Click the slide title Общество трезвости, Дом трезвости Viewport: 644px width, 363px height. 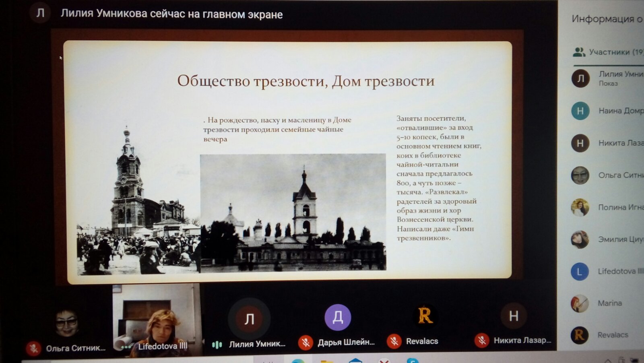point(306,81)
